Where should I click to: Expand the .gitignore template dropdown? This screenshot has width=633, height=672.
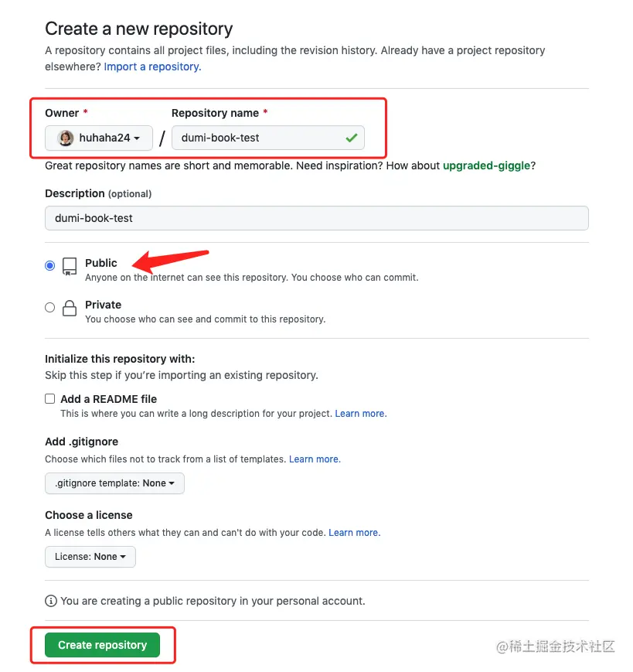click(115, 483)
